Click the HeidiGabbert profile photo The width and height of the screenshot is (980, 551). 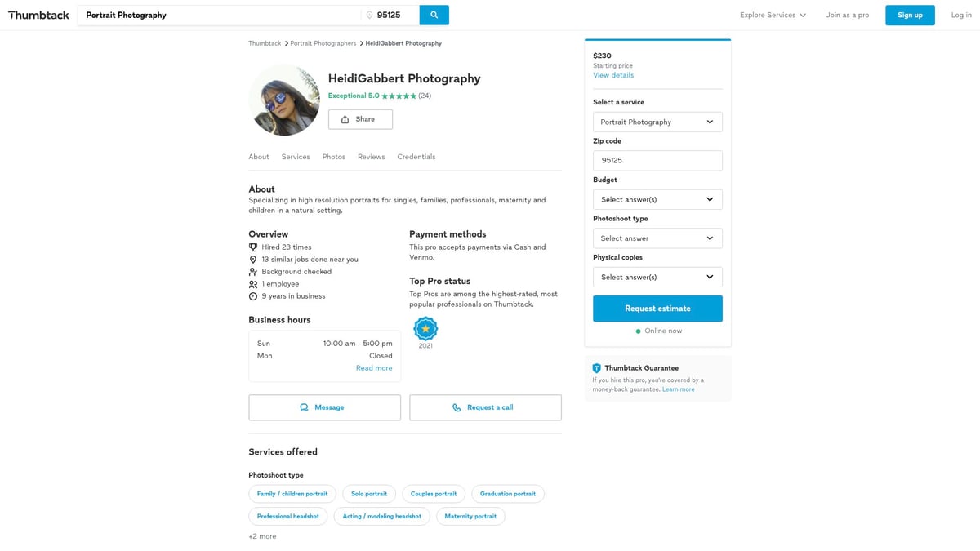coord(284,100)
